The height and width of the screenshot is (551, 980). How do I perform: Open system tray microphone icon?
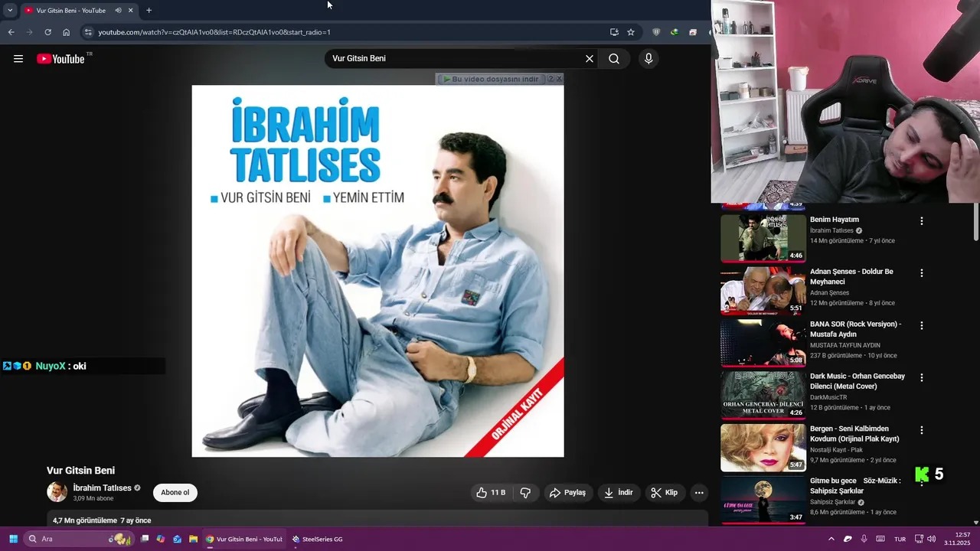(864, 539)
